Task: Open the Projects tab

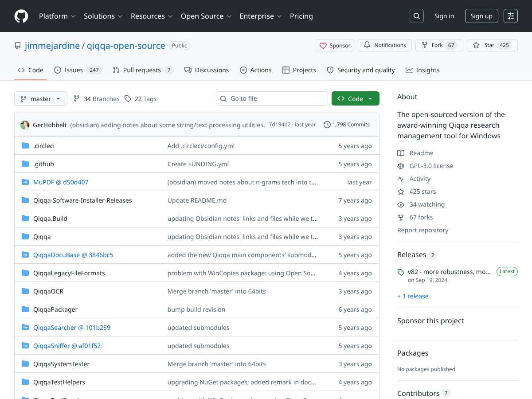Action: pos(299,70)
